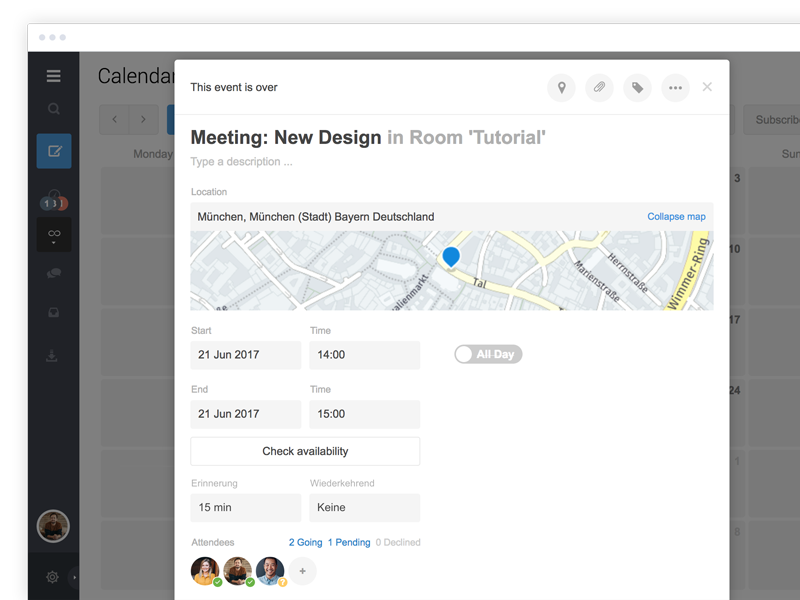800x600 pixels.
Task: Add attendee with the plus button
Action: click(302, 571)
